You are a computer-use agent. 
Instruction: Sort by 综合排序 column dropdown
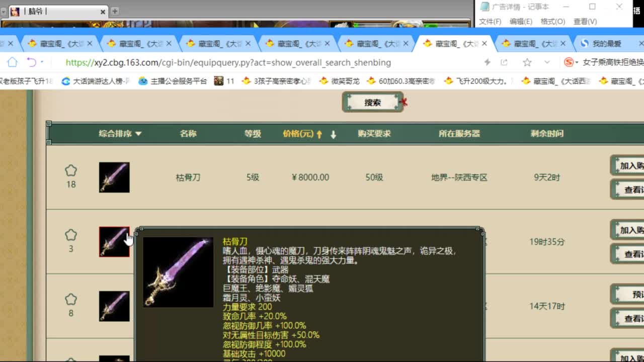[x=120, y=134]
